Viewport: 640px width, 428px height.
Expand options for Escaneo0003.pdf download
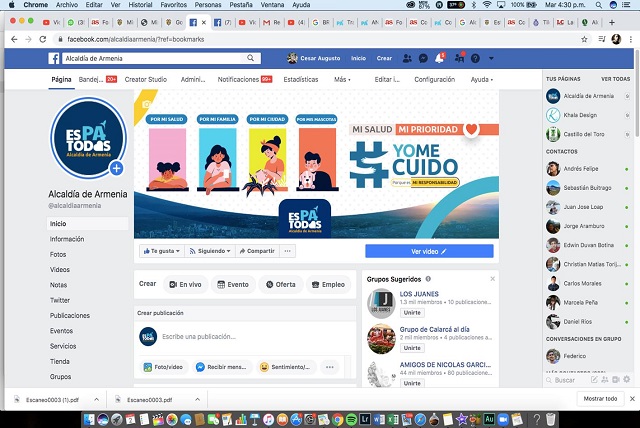[x=197, y=399]
